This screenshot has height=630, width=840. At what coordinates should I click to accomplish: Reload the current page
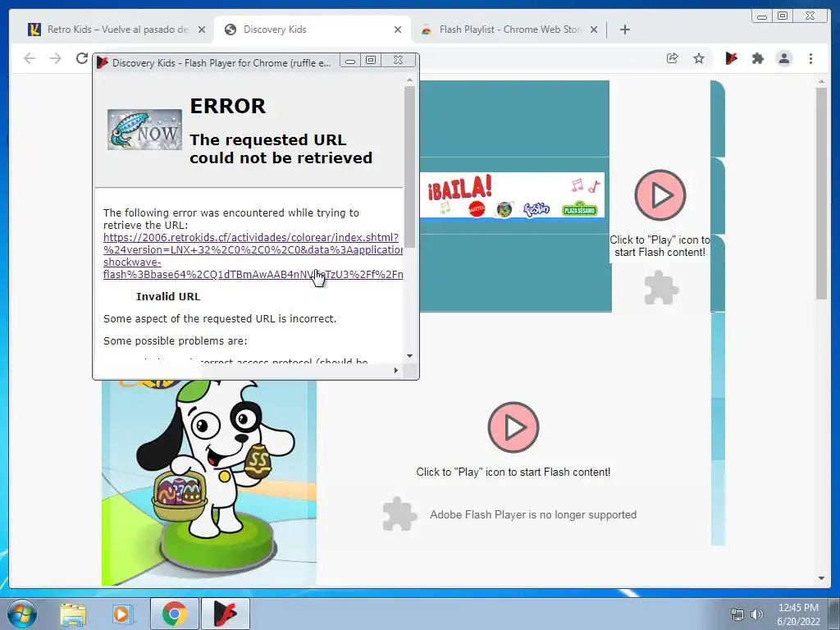click(x=81, y=58)
